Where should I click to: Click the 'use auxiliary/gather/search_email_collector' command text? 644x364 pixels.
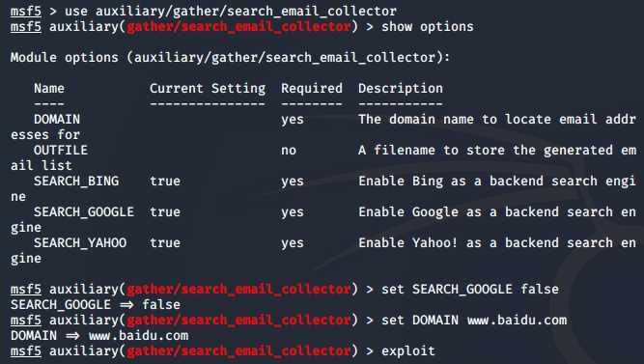(231, 11)
